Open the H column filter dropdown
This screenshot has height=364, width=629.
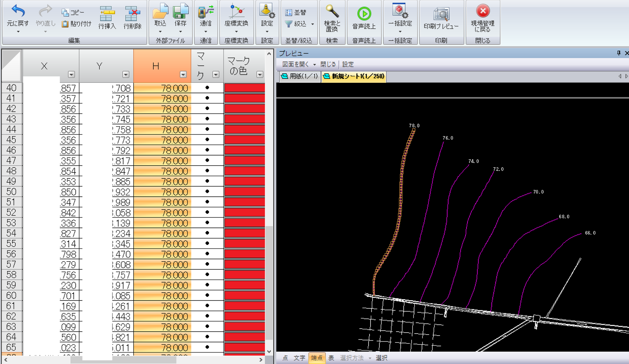click(x=183, y=75)
